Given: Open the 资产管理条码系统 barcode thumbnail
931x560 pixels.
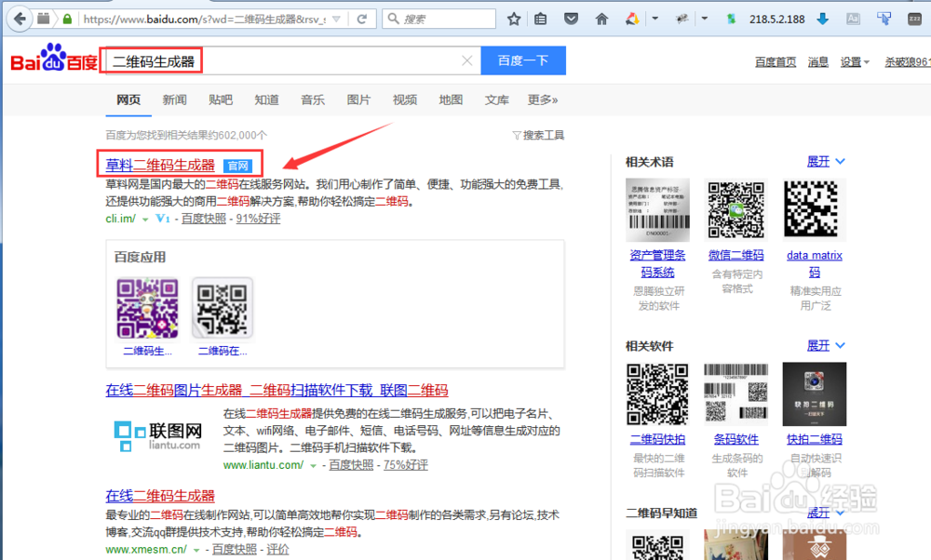Looking at the screenshot, I should click(x=658, y=210).
